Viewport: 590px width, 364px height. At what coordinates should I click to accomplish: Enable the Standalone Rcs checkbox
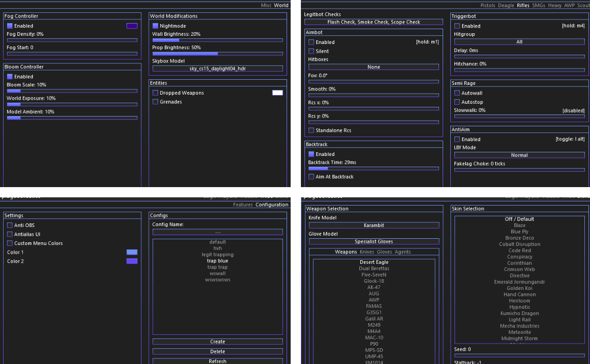[x=311, y=130]
